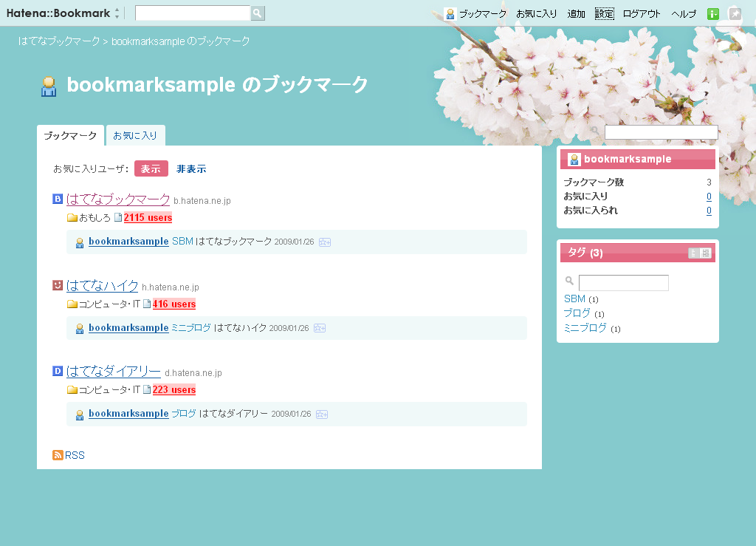Click the gray pin icon in header
The width and height of the screenshot is (756, 546).
735,14
